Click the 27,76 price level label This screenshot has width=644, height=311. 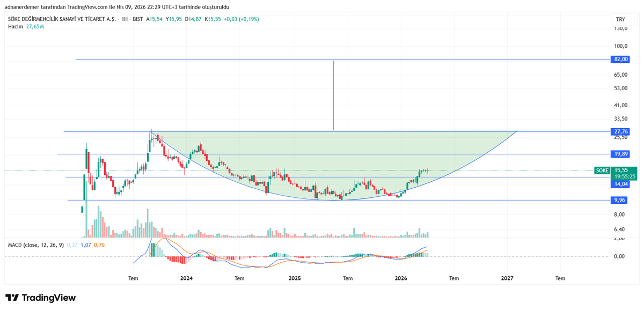coord(621,131)
